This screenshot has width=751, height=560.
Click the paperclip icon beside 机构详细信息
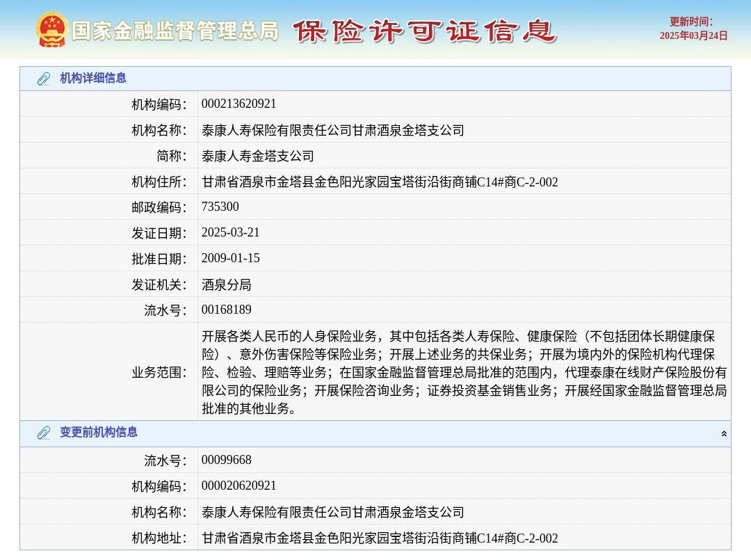44,79
